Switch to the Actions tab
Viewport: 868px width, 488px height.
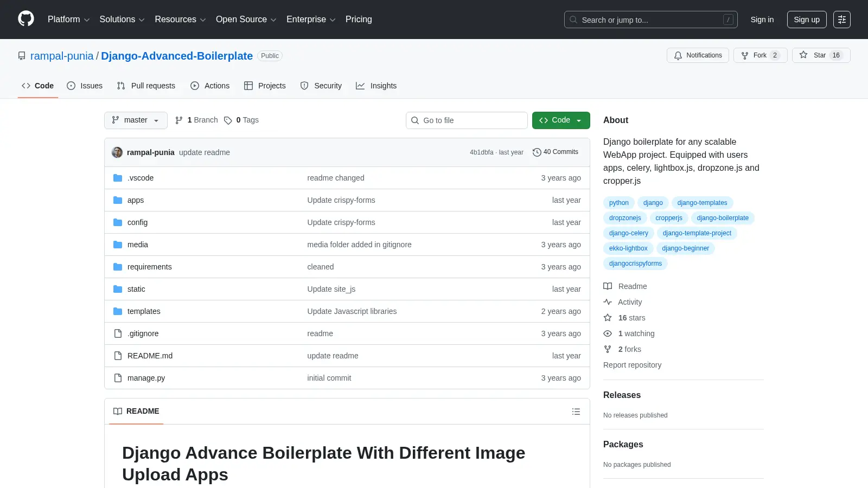click(x=210, y=86)
